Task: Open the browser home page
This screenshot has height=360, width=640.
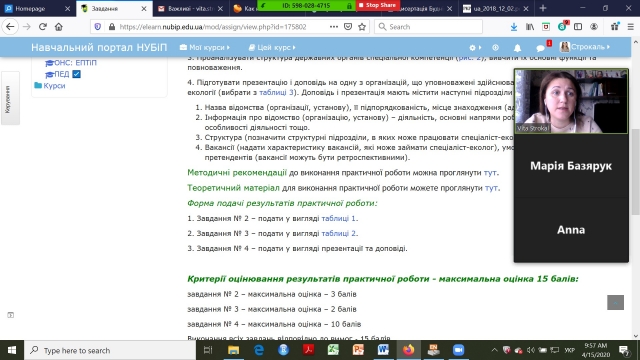Action: 59,27
